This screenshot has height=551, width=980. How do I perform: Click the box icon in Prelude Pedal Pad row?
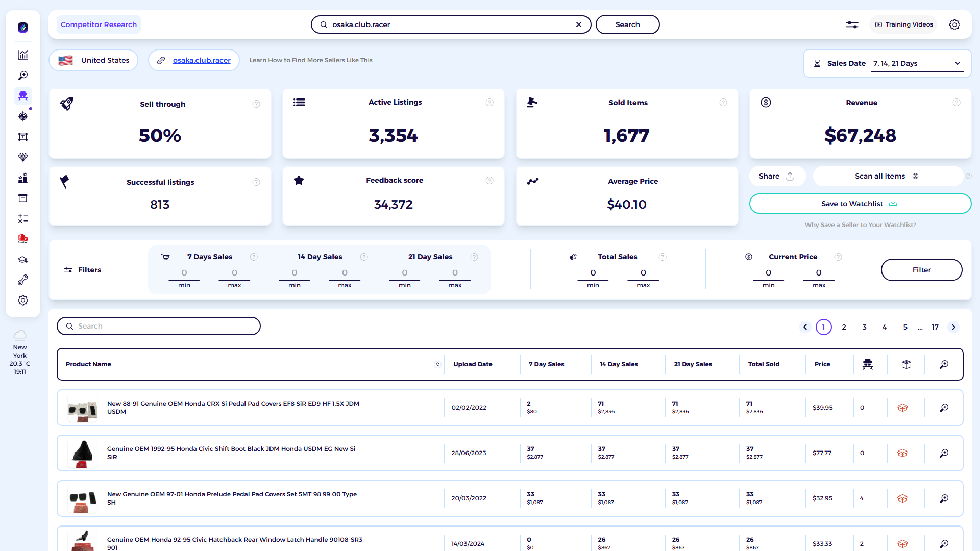(x=902, y=498)
